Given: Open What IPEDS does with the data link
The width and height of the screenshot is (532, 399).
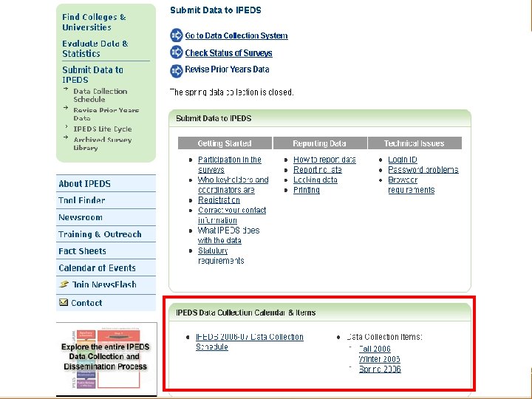Looking at the screenshot, I should coord(228,235).
